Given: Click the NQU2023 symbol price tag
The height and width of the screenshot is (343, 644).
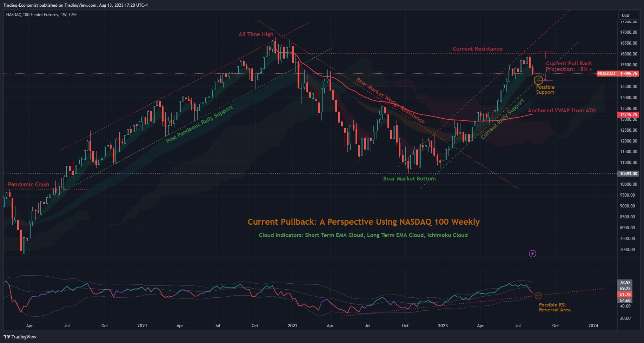Looking at the screenshot, I should [x=607, y=73].
